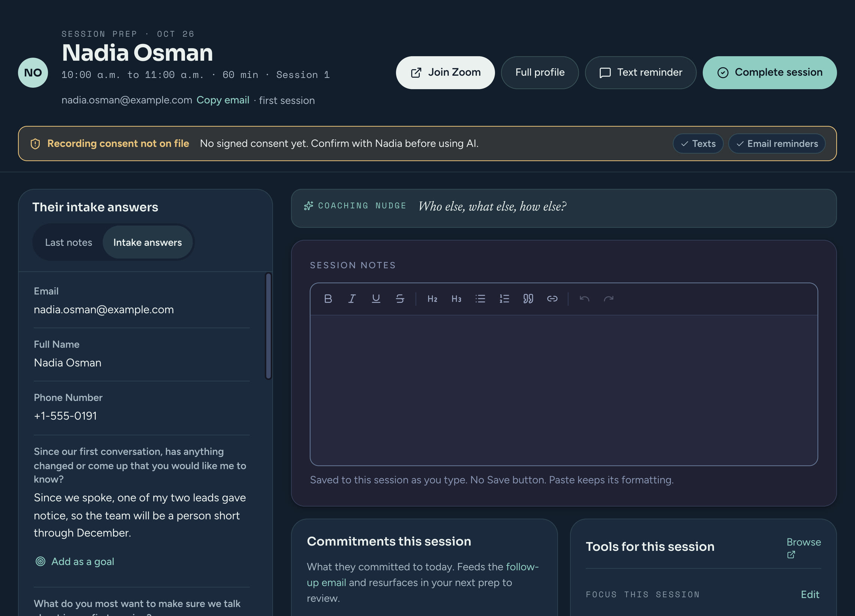The height and width of the screenshot is (616, 855).
Task: Toggle italic formatting in notes toolbar
Action: (x=352, y=299)
